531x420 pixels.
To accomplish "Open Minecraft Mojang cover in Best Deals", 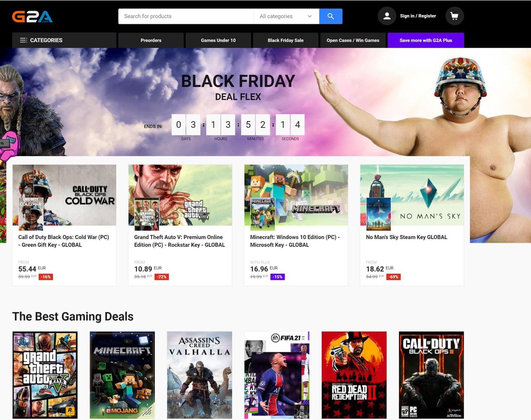I will pyautogui.click(x=122, y=375).
